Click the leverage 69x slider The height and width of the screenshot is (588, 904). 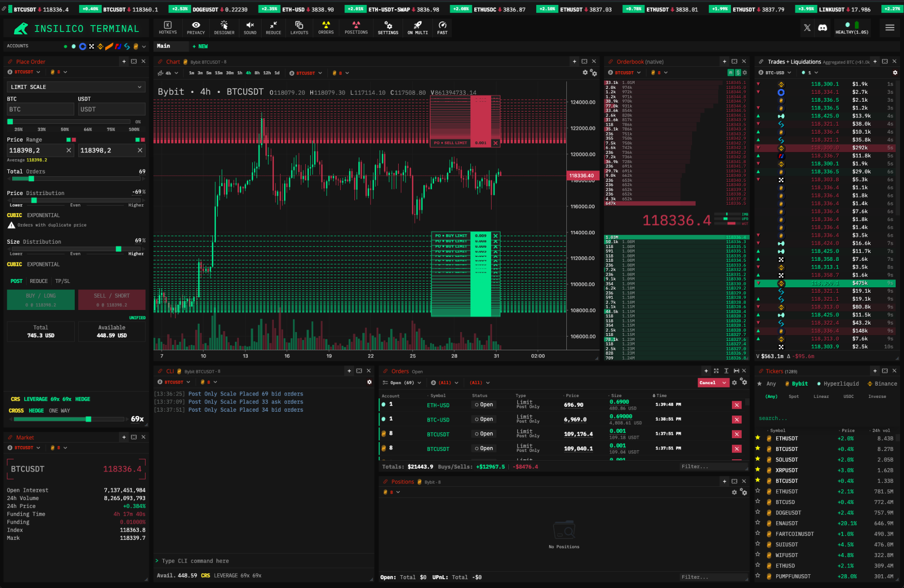click(68, 419)
